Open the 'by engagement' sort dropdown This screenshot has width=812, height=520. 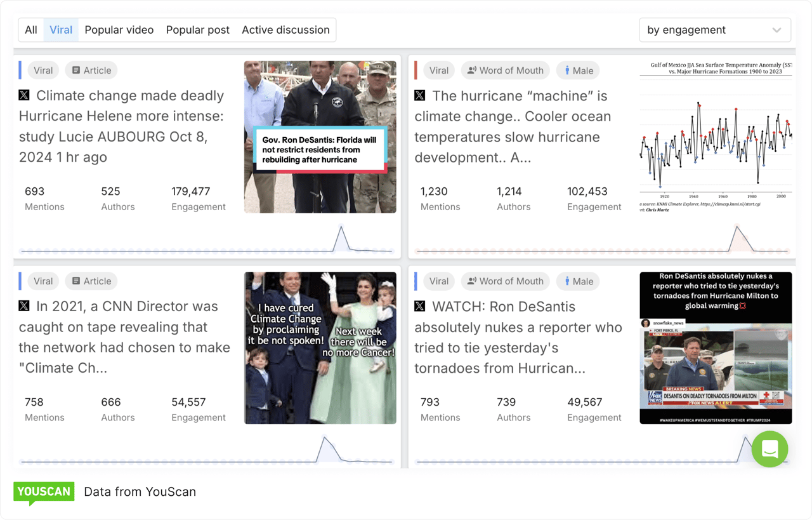[x=715, y=29]
